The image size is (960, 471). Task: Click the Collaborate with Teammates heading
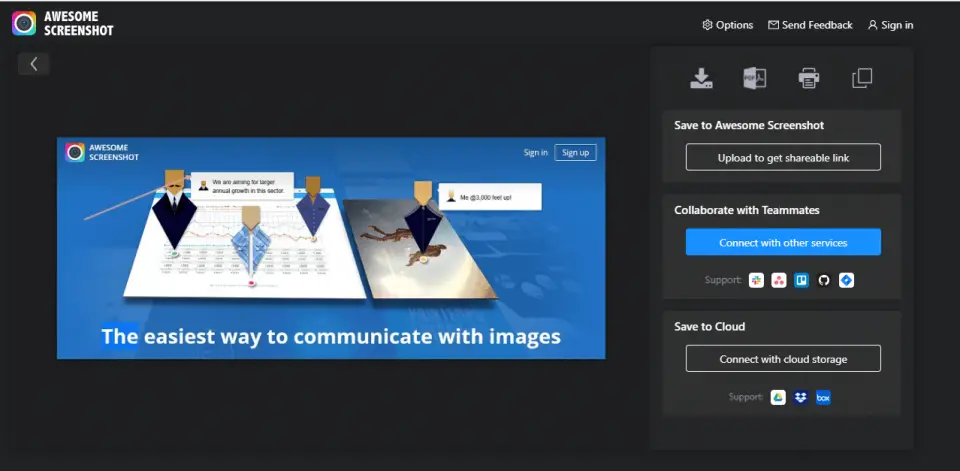[747, 210]
